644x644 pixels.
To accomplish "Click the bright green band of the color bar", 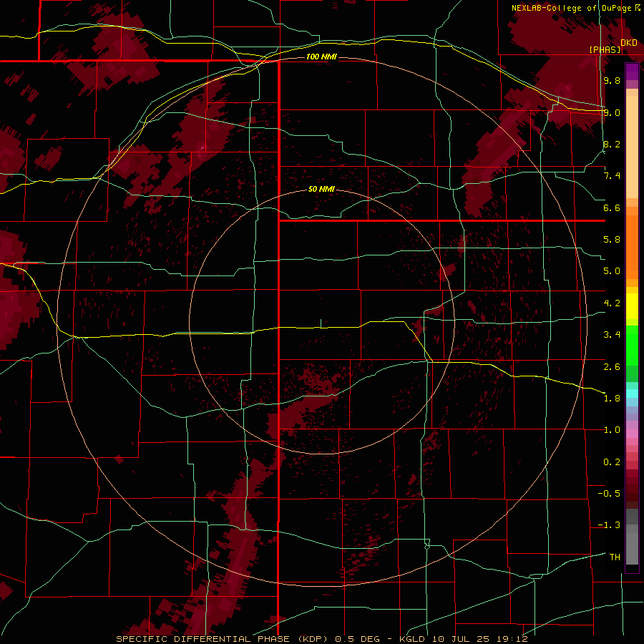I will (632, 346).
